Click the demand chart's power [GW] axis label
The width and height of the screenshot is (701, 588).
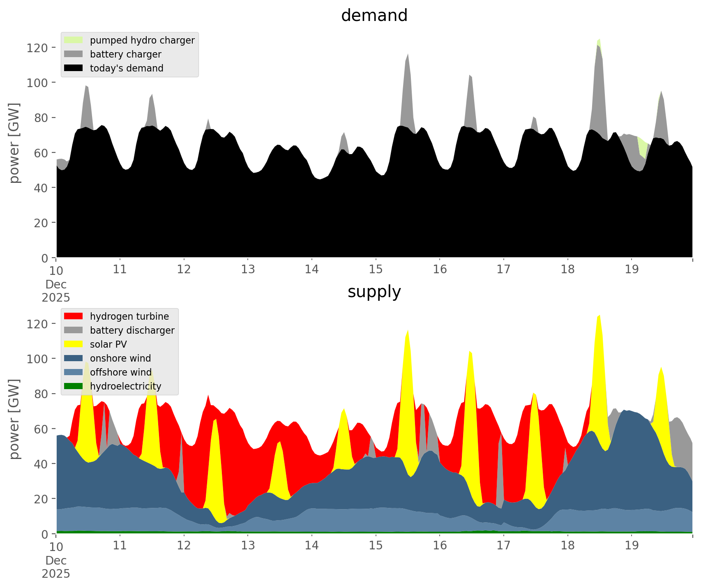point(14,143)
